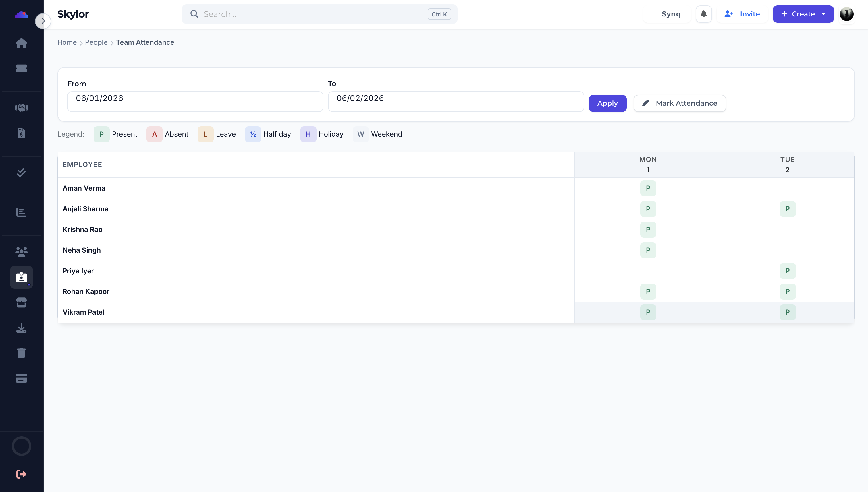Click Vikram Patel's Monday P badge
Viewport: 868px width, 492px height.
click(648, 312)
